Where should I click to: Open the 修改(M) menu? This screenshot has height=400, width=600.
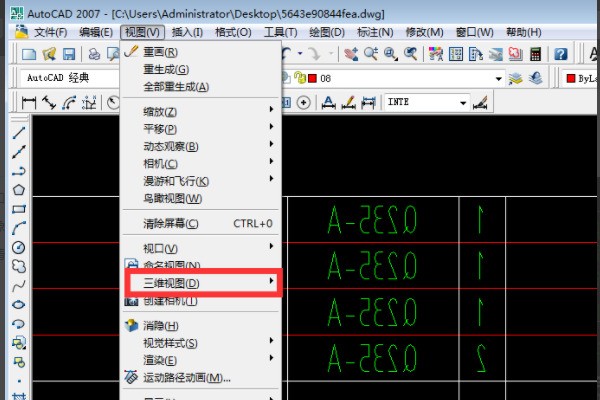click(424, 32)
